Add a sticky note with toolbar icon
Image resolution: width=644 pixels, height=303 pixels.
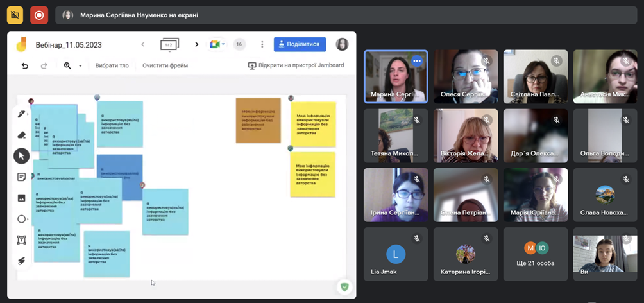(22, 177)
